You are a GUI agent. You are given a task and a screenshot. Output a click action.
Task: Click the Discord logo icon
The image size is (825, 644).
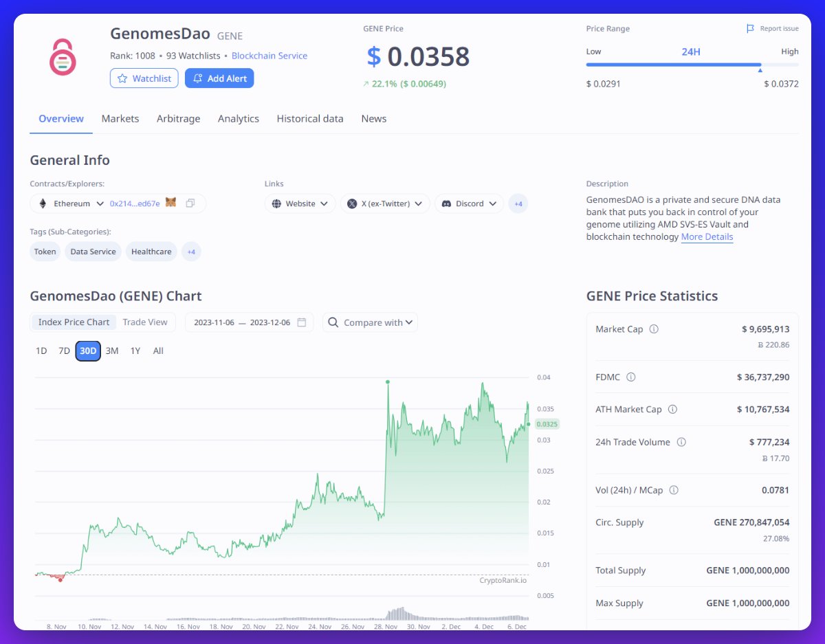pyautogui.click(x=446, y=203)
